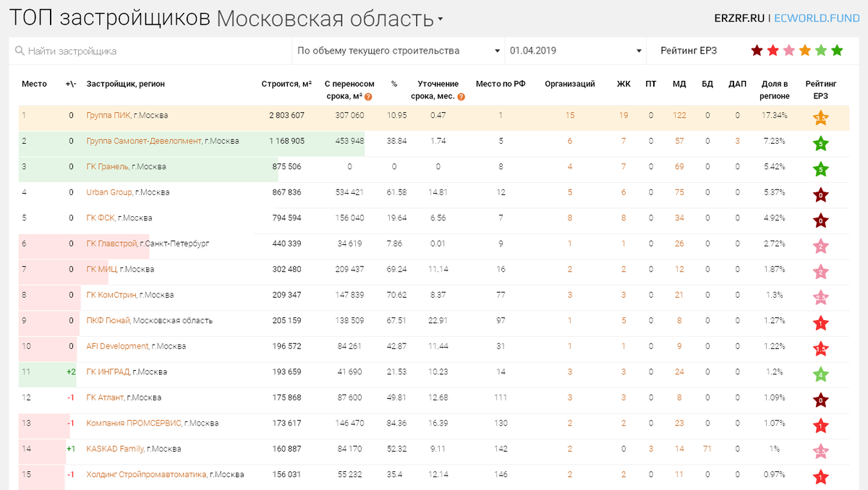
Task: Open the ГК Гранель developer link
Action: tap(107, 166)
